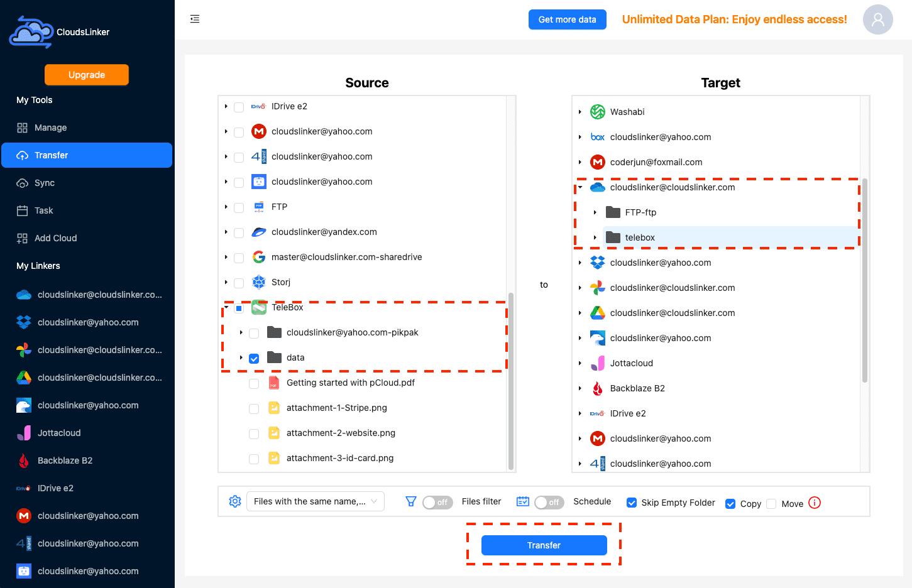Check attachment-1-Stripe.png checkbox

pos(254,409)
